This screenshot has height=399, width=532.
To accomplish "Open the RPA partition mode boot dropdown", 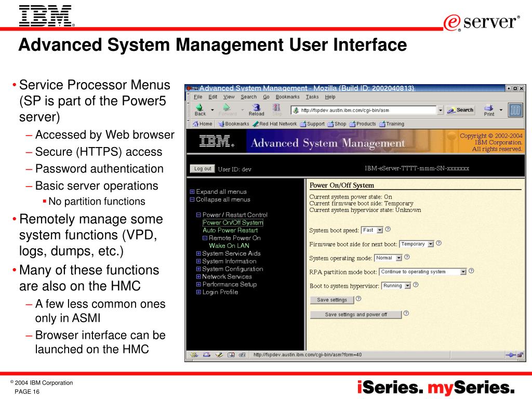I will click(x=423, y=272).
